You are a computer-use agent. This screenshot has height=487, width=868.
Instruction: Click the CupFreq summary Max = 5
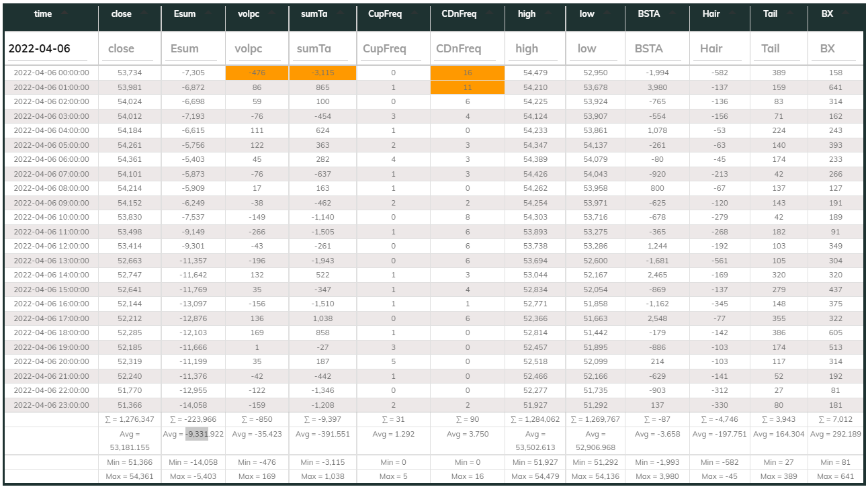tap(394, 476)
